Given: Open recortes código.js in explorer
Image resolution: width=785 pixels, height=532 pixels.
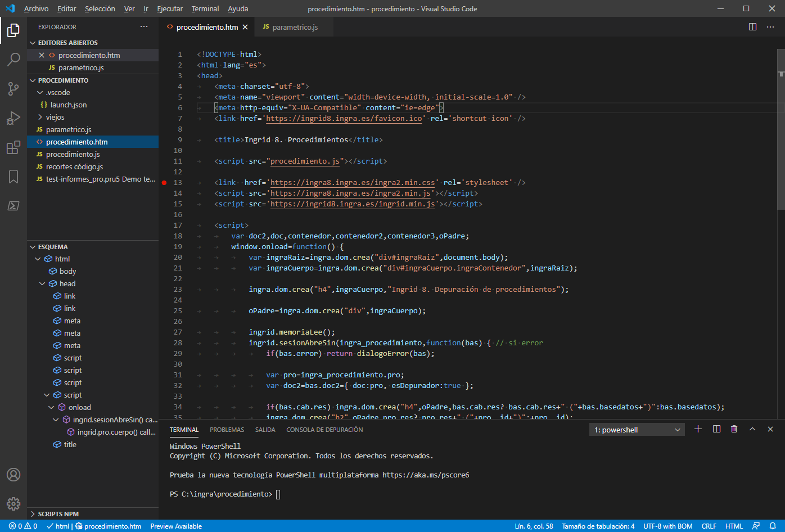Looking at the screenshot, I should (75, 166).
